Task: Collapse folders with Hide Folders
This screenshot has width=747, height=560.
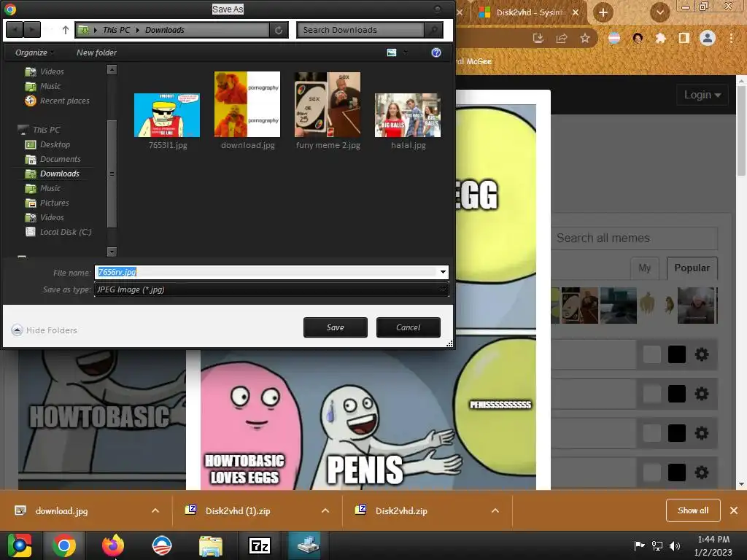Action: (44, 330)
